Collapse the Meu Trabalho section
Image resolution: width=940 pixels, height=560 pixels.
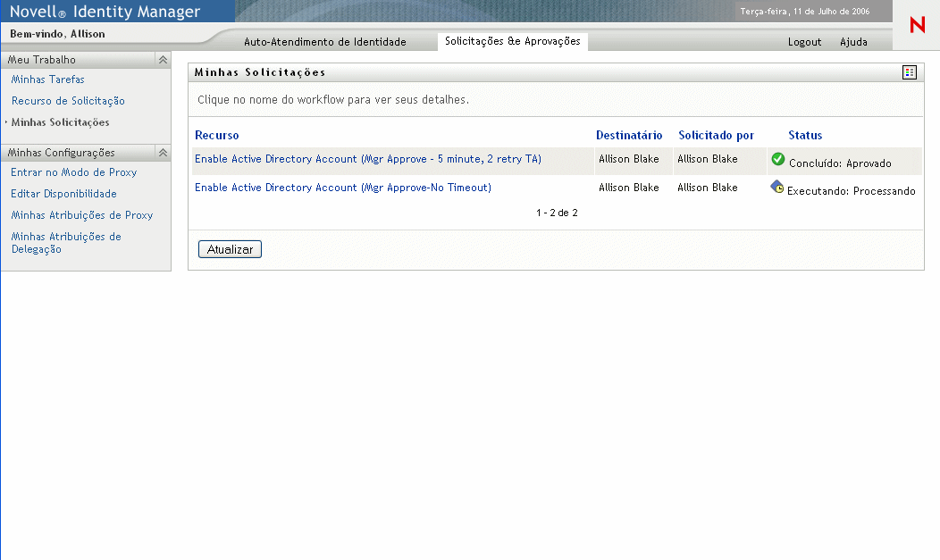click(x=163, y=60)
